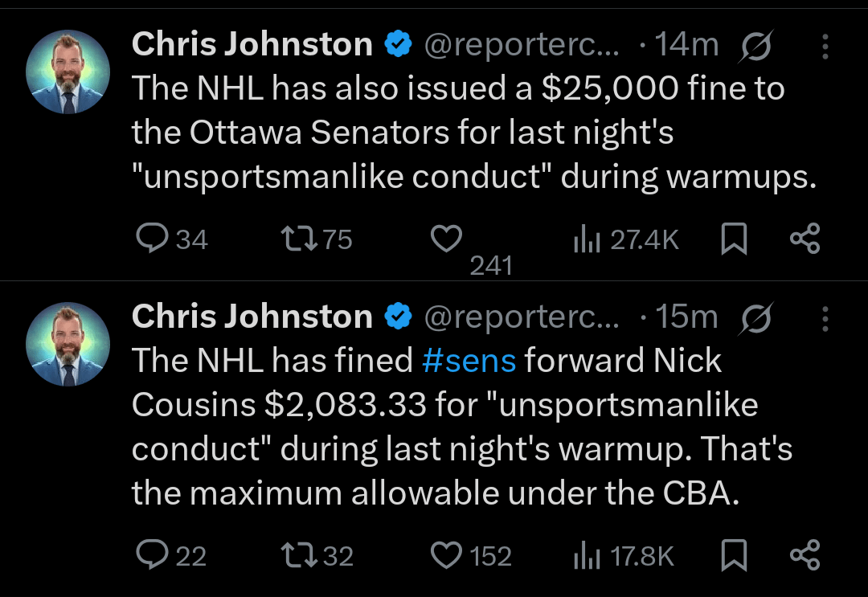Repost the Ottawa Senators fine tweet

point(301,239)
